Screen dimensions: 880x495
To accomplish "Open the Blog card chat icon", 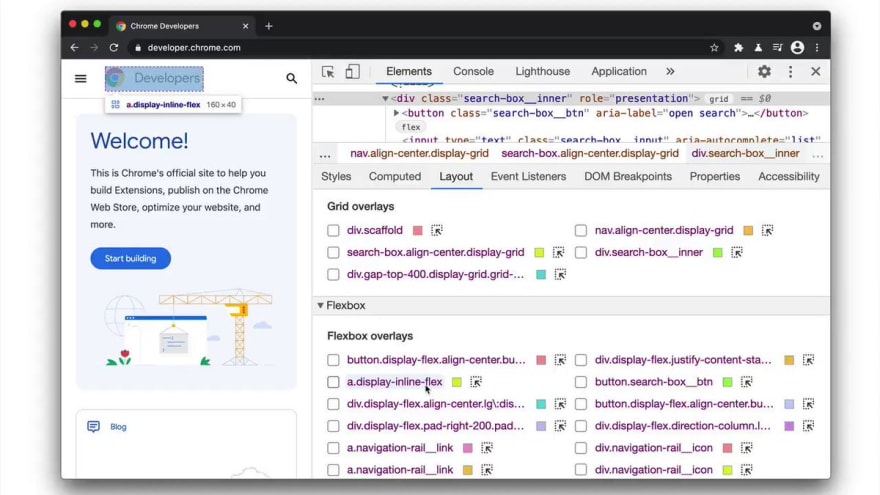I will (x=93, y=427).
